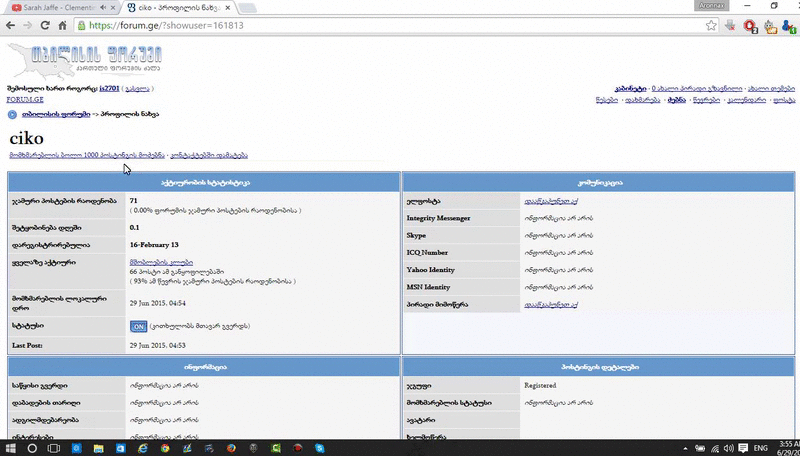Open the is2701 username link
This screenshot has width=800, height=456.
point(109,88)
